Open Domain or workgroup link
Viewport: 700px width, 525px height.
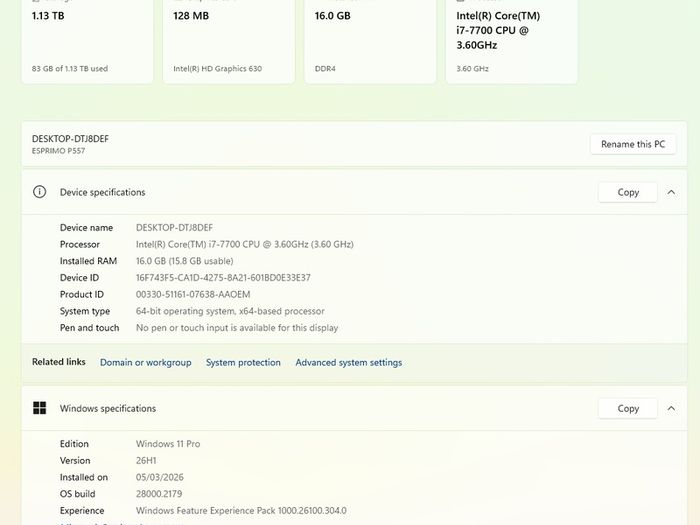coord(146,362)
